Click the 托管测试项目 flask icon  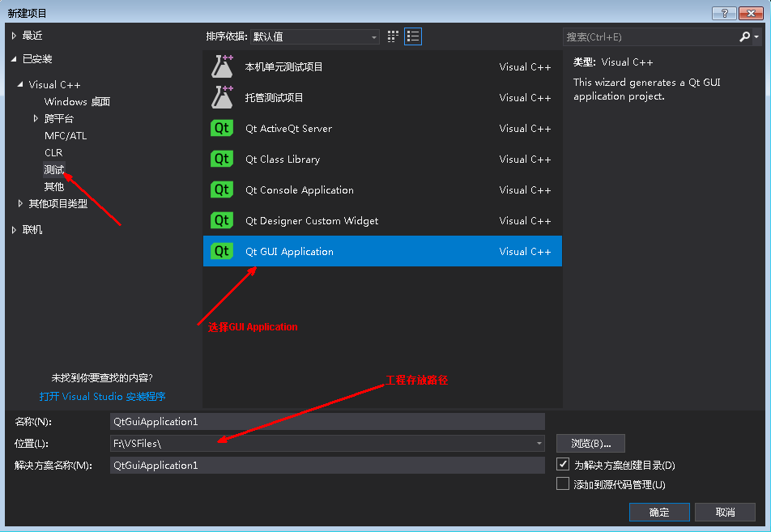222,97
